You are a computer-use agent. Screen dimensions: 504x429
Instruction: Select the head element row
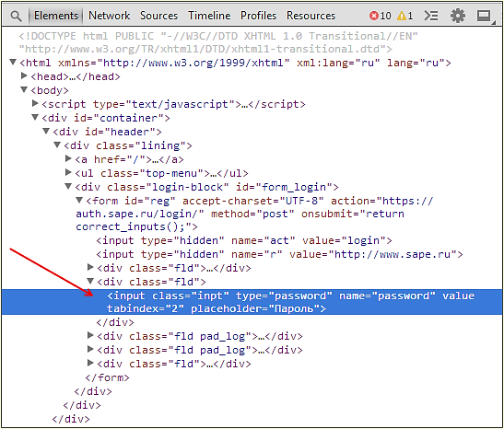pyautogui.click(x=76, y=76)
